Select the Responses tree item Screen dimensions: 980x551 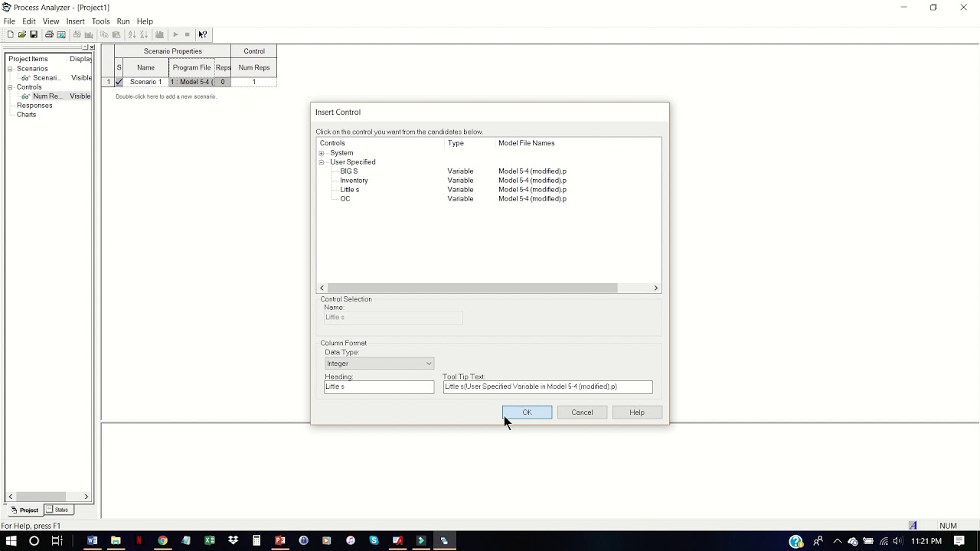pos(34,106)
